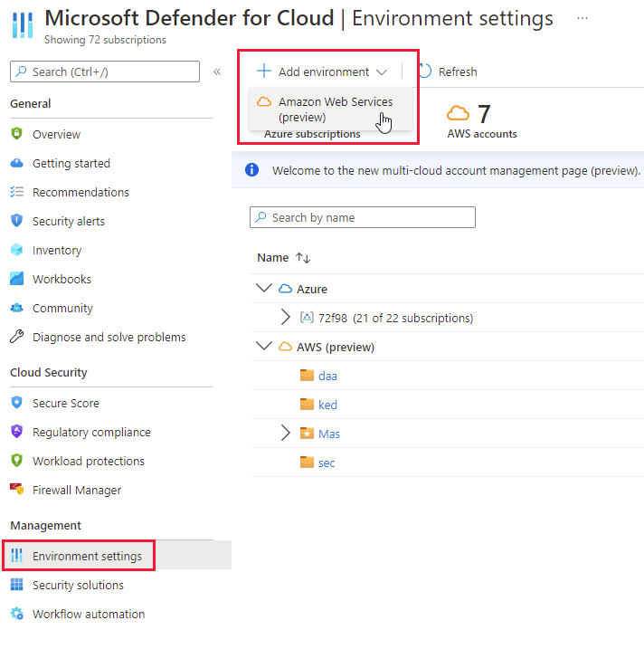Image resolution: width=644 pixels, height=649 pixels.
Task: Focus the Search by name field
Action: coord(363,217)
